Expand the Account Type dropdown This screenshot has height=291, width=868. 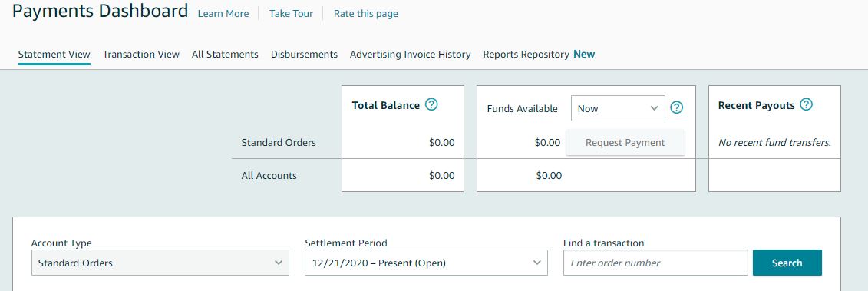[x=160, y=263]
